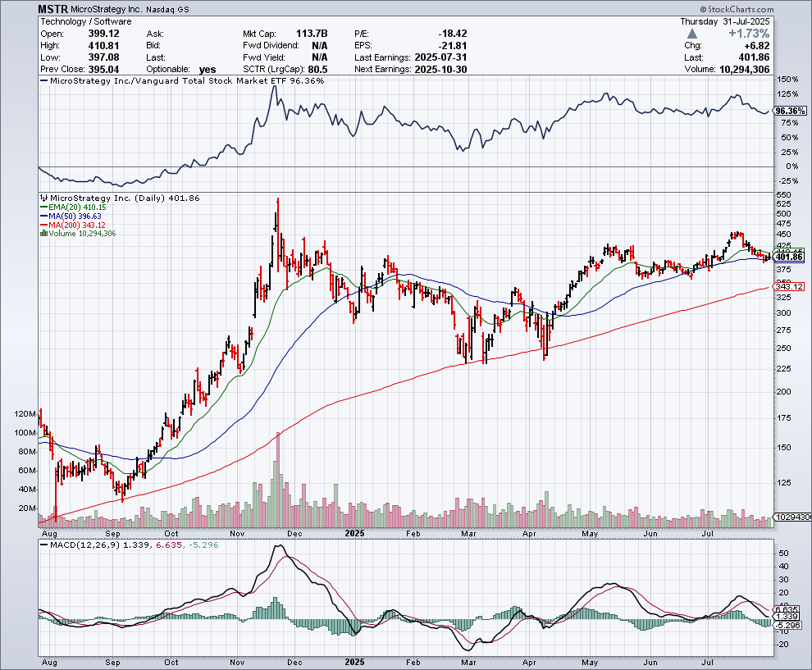Click the 2025 label under the MACD panel
This screenshot has height=670, width=812.
coord(354,663)
